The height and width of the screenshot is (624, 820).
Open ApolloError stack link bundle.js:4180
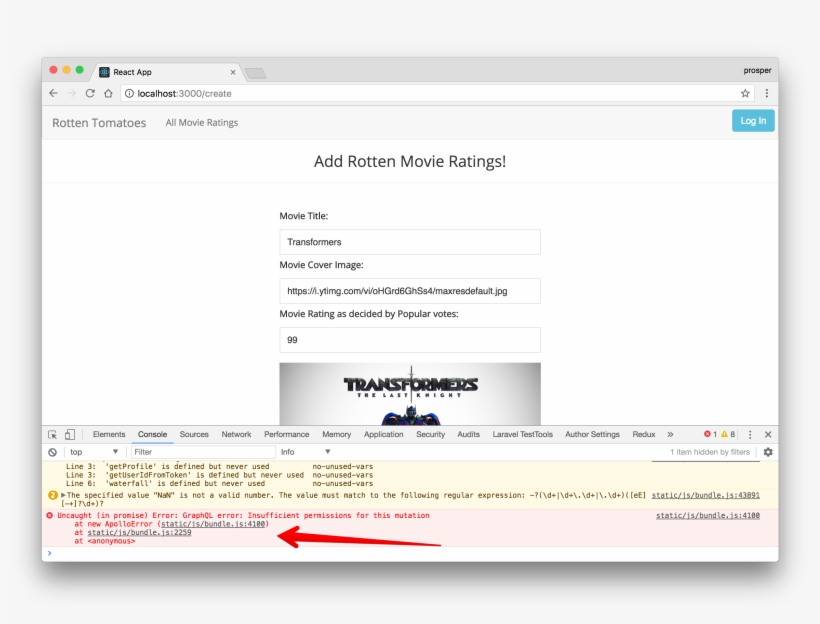click(213, 524)
